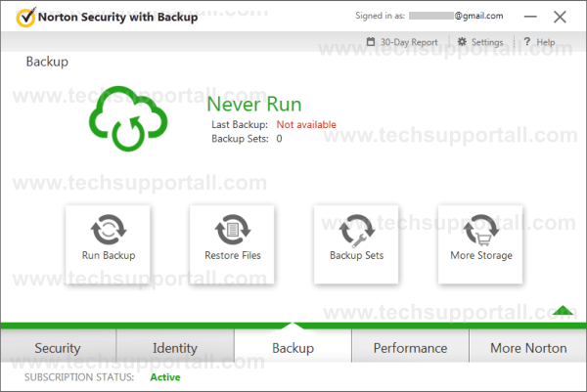Switch to the Security tab
This screenshot has height=392, width=587.
click(x=58, y=348)
